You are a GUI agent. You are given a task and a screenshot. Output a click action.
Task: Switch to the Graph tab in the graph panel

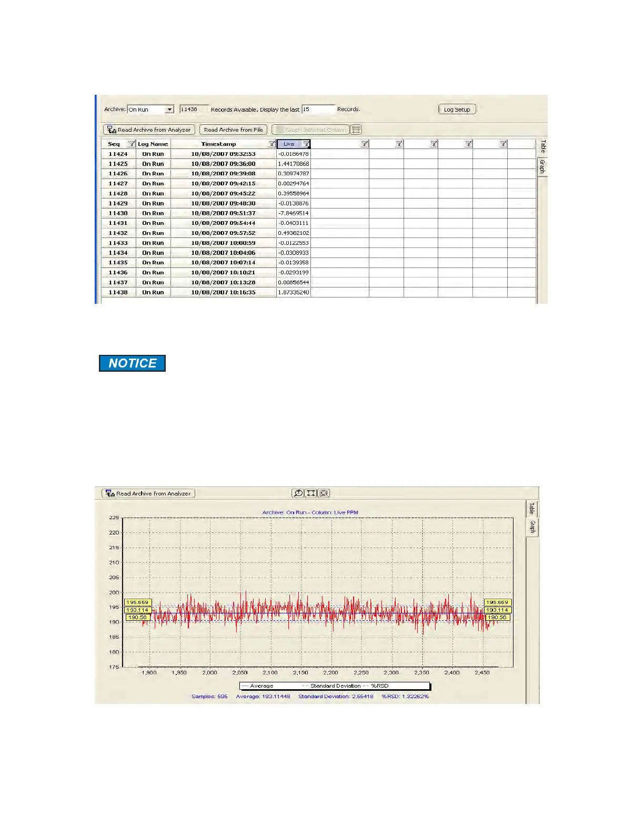tap(532, 527)
